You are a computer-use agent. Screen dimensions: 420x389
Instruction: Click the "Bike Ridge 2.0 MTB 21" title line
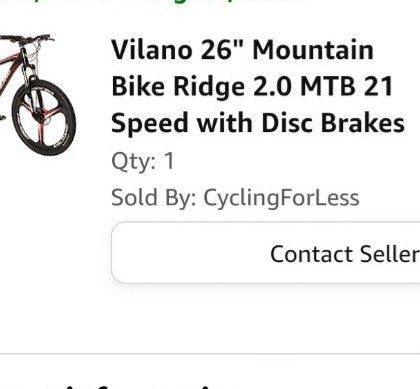[252, 87]
